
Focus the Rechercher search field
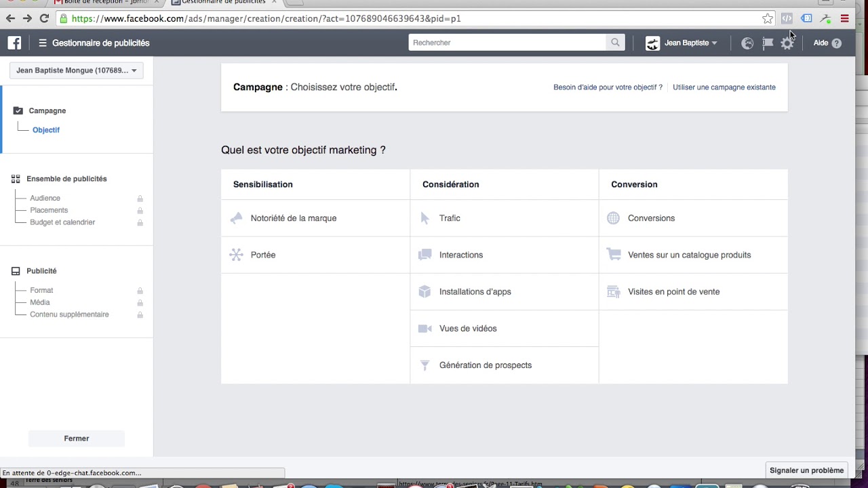(507, 43)
